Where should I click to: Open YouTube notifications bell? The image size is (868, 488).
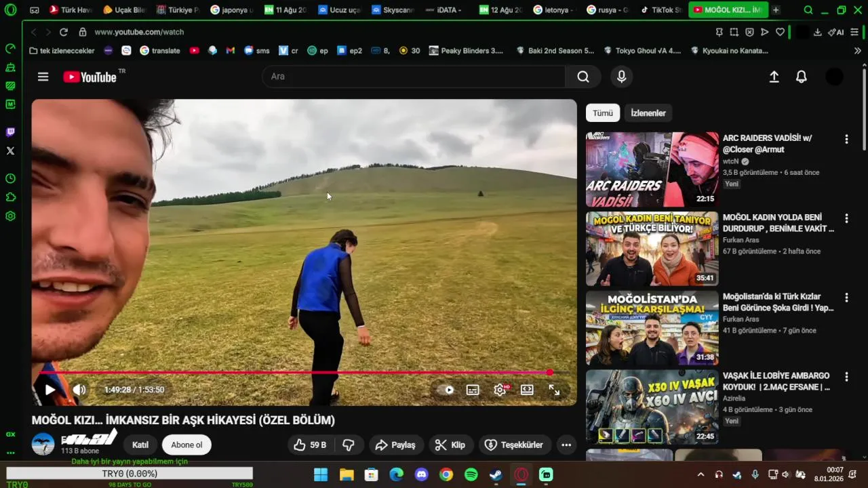[802, 77]
